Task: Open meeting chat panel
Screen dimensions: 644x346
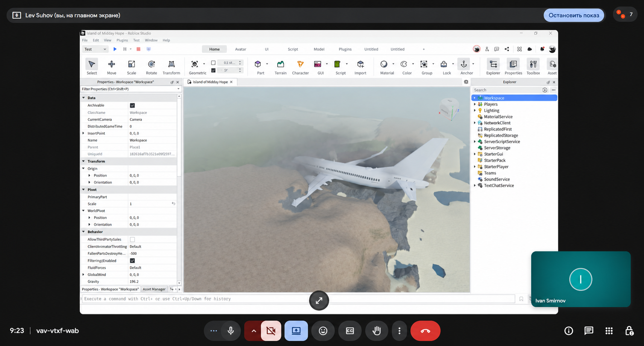Action: (589, 331)
